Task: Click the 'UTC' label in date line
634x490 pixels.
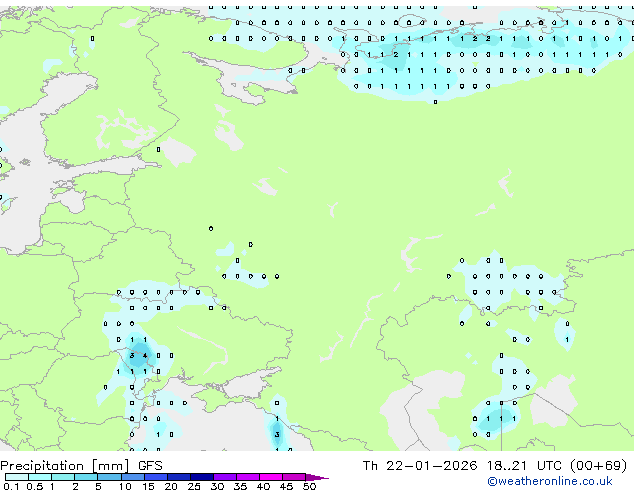Action: click(x=549, y=466)
